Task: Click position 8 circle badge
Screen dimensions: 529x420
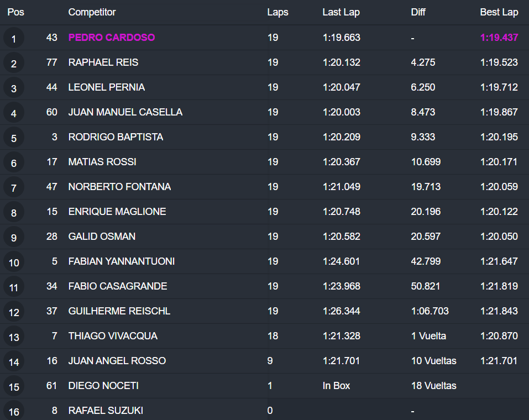Action: 14,213
